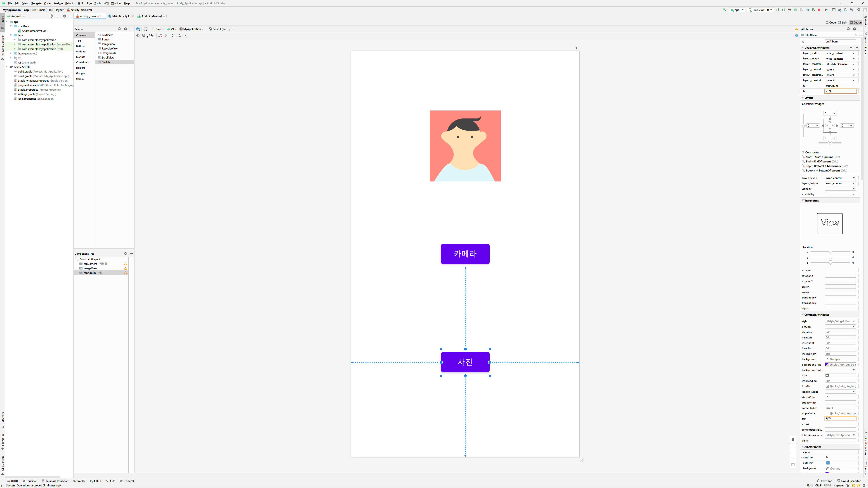
Task: Open the layout_width wrap_content dropdown
Action: [854, 53]
